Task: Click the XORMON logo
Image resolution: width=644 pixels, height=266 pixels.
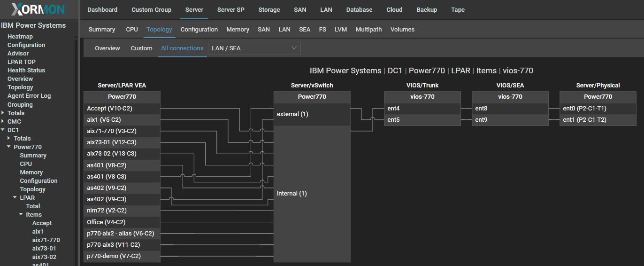Action: (38, 9)
